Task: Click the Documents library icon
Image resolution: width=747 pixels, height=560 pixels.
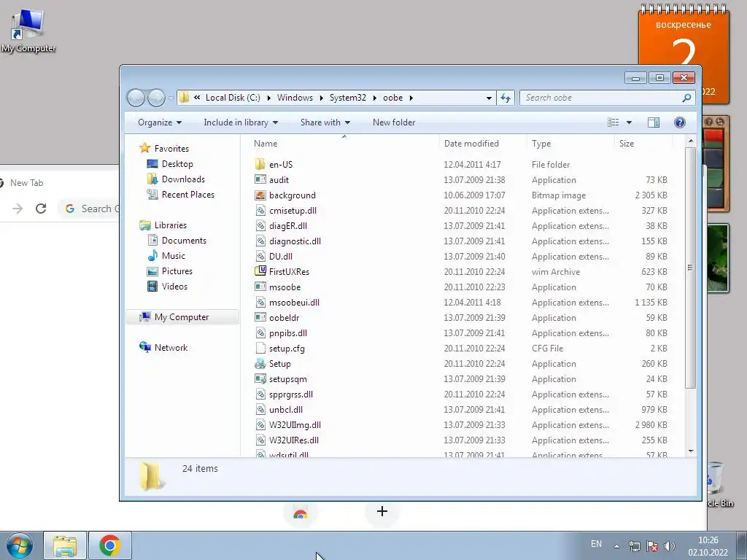Action: tap(152, 240)
